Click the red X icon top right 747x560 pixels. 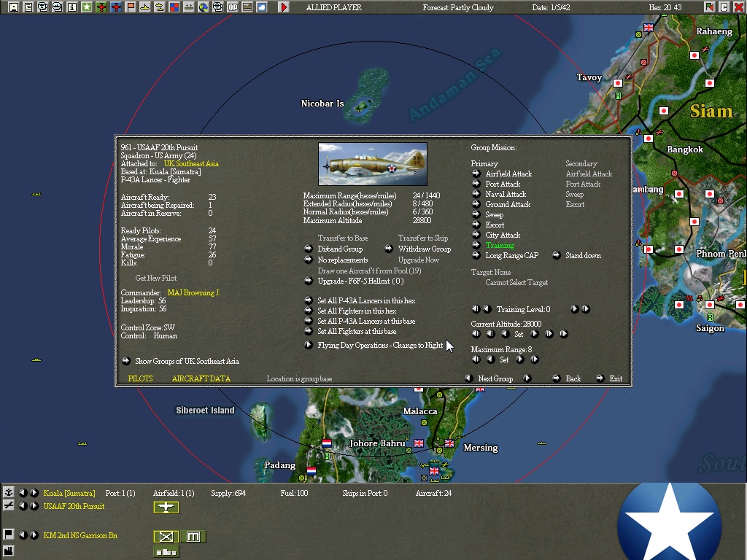(738, 7)
